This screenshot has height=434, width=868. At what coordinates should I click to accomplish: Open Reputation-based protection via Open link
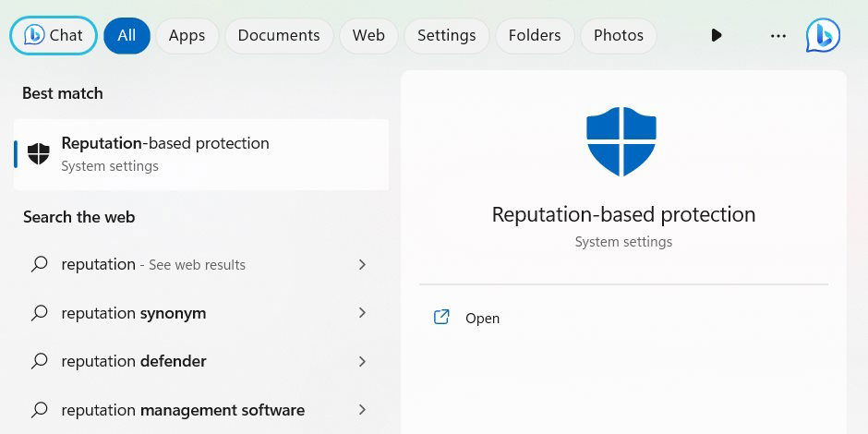click(482, 319)
